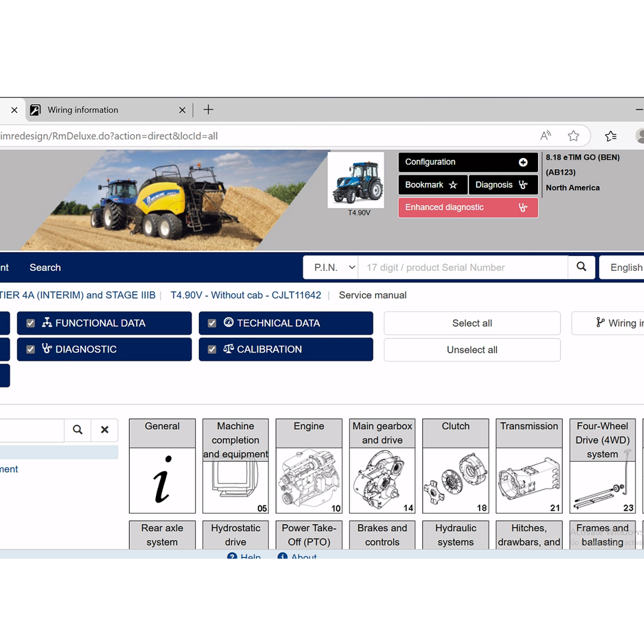The height and width of the screenshot is (644, 644).
Task: Click the browser address bar URL
Action: click(x=109, y=136)
